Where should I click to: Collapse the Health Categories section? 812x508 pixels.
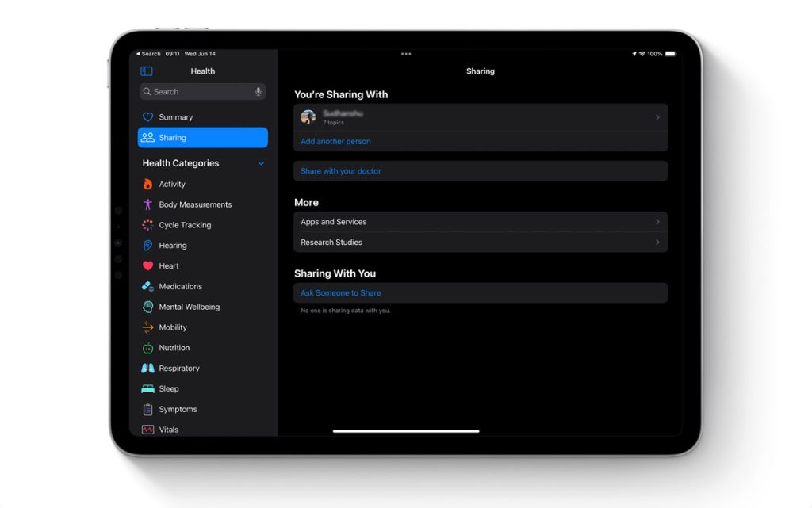(261, 163)
